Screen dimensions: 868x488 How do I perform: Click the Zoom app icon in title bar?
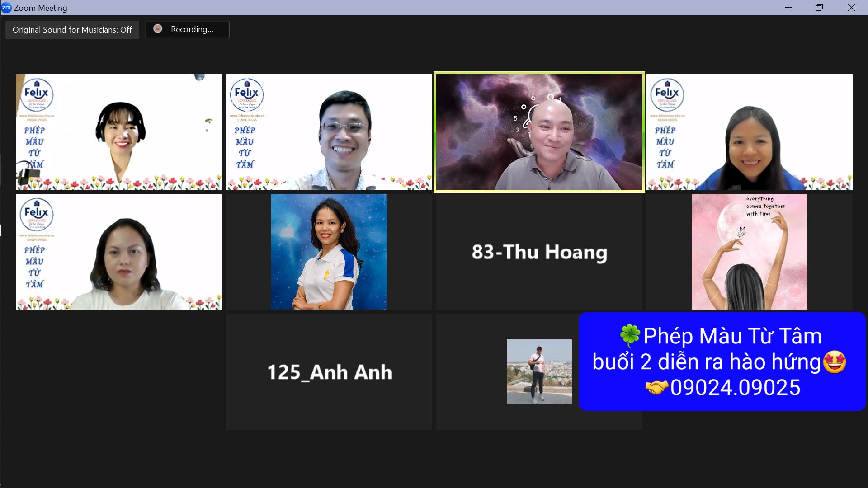click(6, 8)
